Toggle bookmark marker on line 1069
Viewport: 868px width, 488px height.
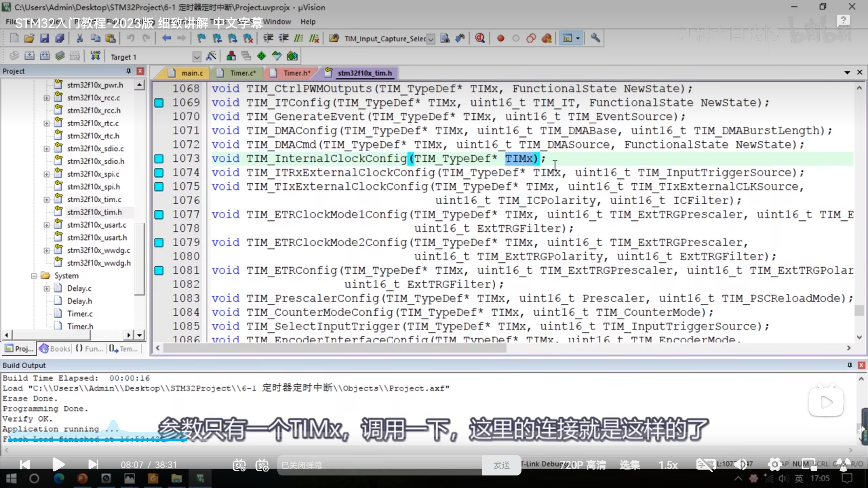[159, 103]
